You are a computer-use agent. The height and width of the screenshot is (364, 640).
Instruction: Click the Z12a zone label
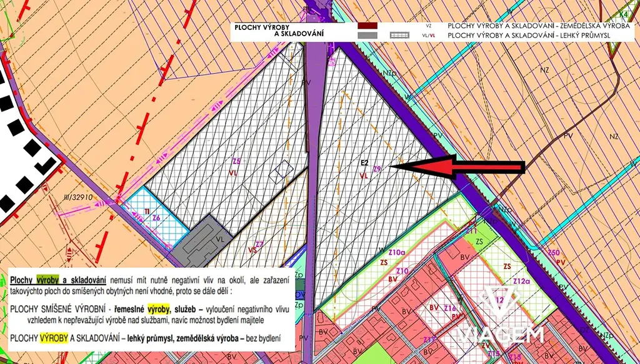pos(522,282)
